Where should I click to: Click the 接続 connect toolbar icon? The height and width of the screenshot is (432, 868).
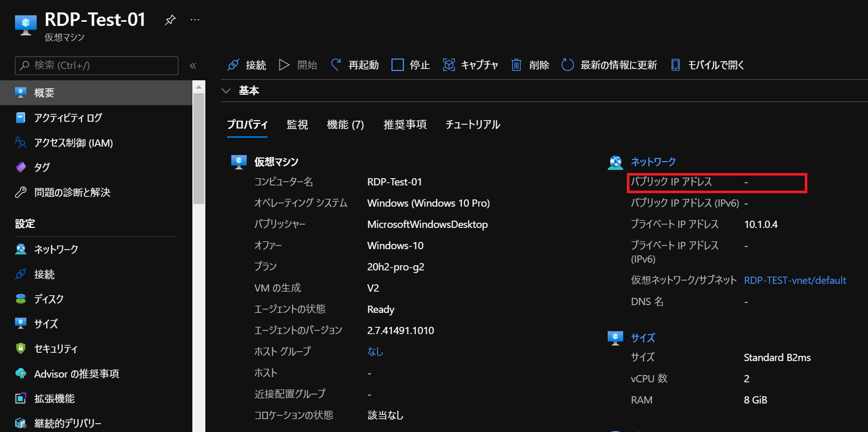point(233,65)
